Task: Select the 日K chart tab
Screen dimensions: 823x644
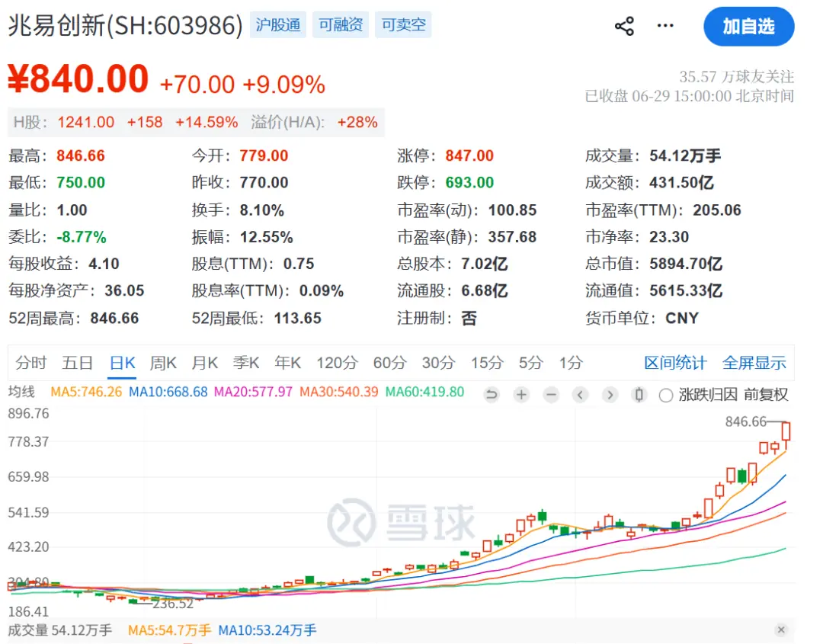Action: (x=123, y=363)
